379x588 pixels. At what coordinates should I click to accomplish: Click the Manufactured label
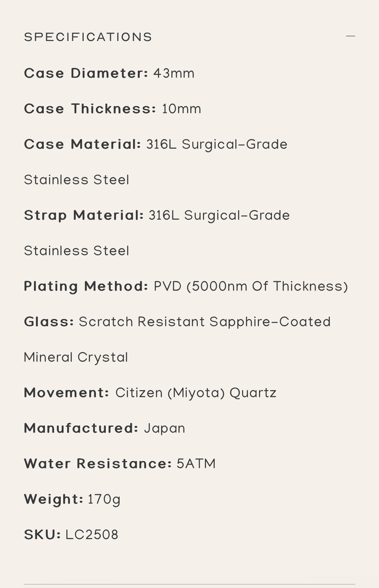click(x=81, y=428)
